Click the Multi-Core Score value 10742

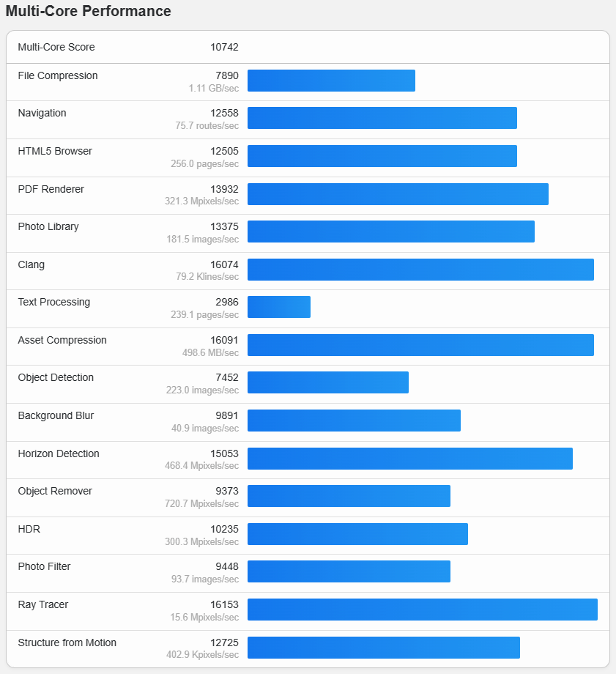(224, 47)
